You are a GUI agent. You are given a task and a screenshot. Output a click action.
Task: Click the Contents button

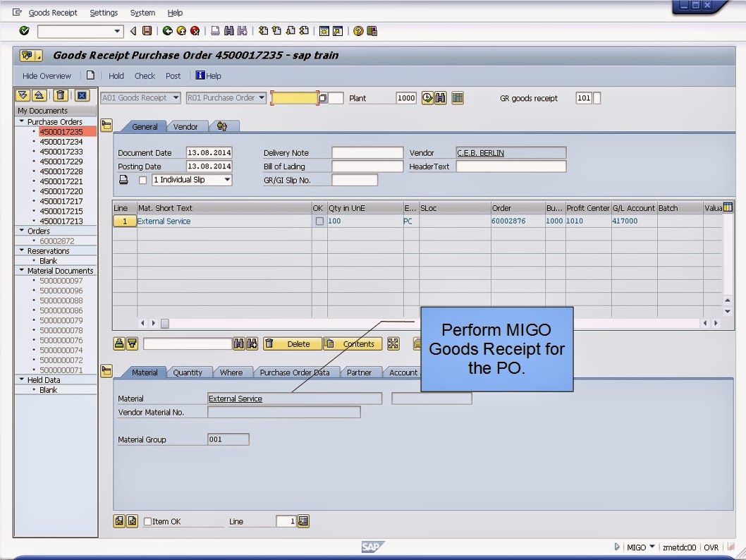tap(354, 343)
